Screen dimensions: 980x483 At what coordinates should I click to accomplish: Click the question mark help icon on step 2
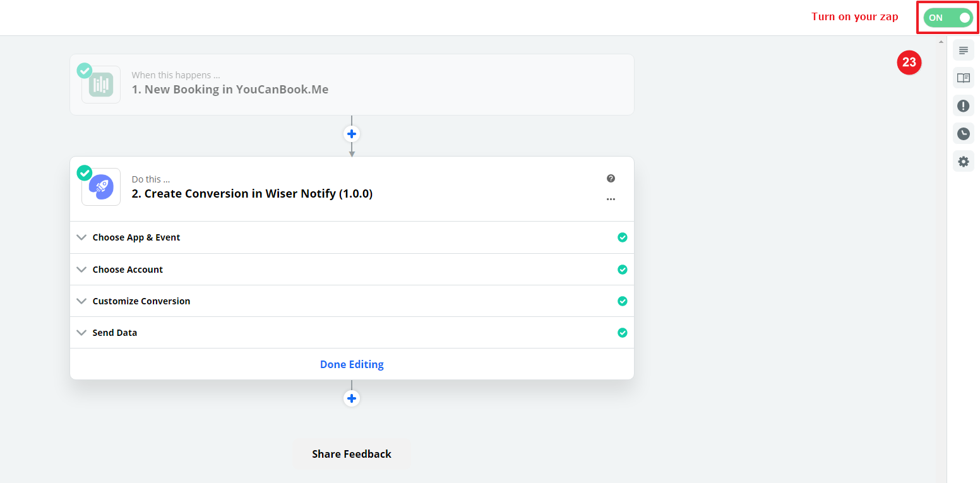coord(611,179)
